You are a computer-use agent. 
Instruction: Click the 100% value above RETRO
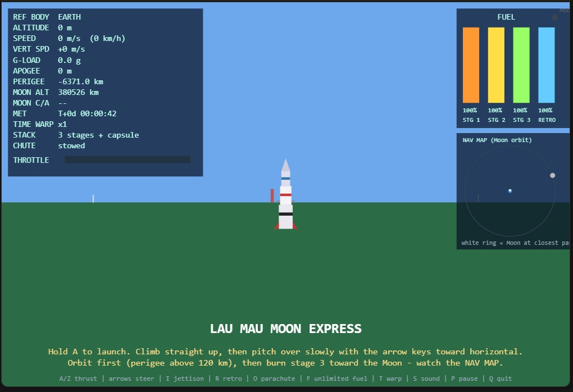click(x=545, y=110)
